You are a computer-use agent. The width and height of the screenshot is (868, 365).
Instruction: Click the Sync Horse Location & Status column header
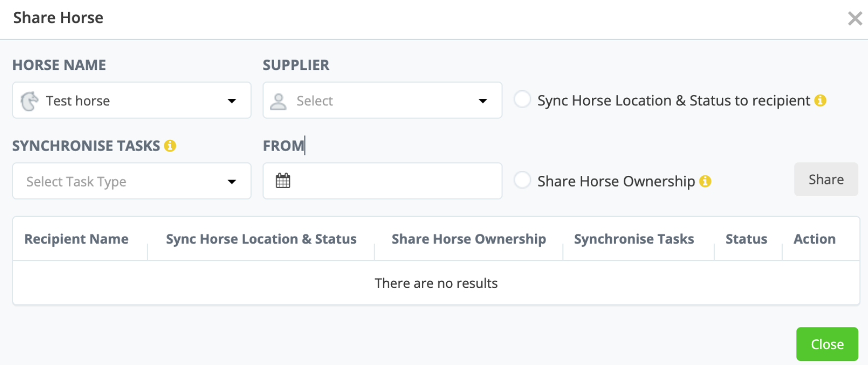click(x=261, y=239)
